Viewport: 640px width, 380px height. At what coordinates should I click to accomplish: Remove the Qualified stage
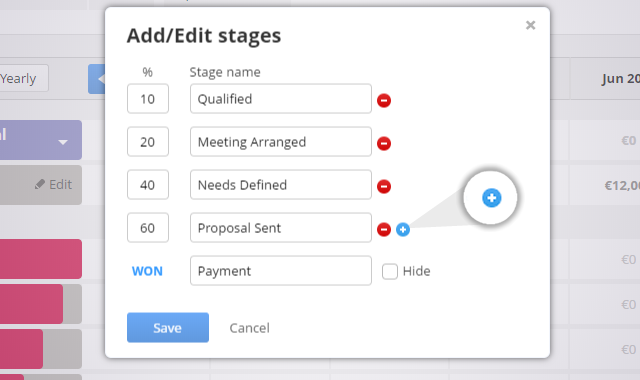coord(384,100)
